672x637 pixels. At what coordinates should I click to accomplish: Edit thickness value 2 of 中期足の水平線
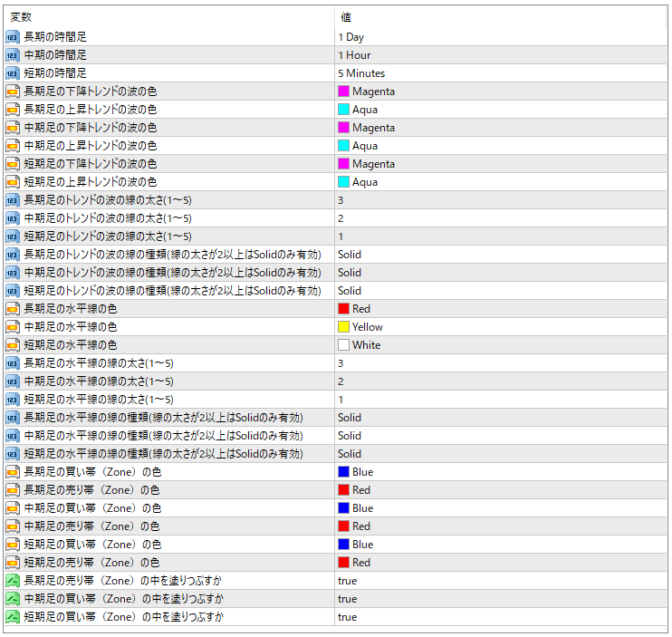[x=341, y=381]
